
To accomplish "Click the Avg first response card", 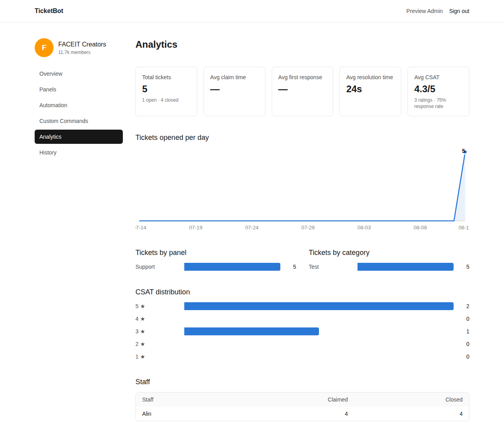I will tap(302, 91).
